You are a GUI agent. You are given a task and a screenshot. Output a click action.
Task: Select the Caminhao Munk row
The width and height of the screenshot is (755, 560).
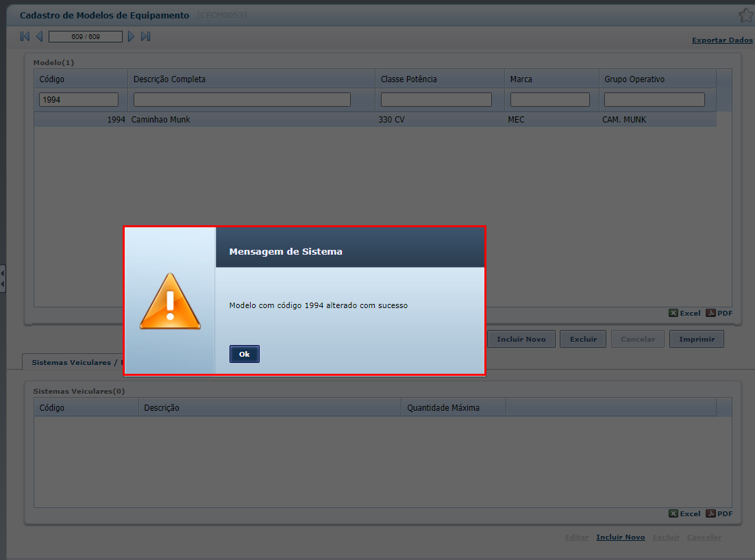[x=375, y=119]
